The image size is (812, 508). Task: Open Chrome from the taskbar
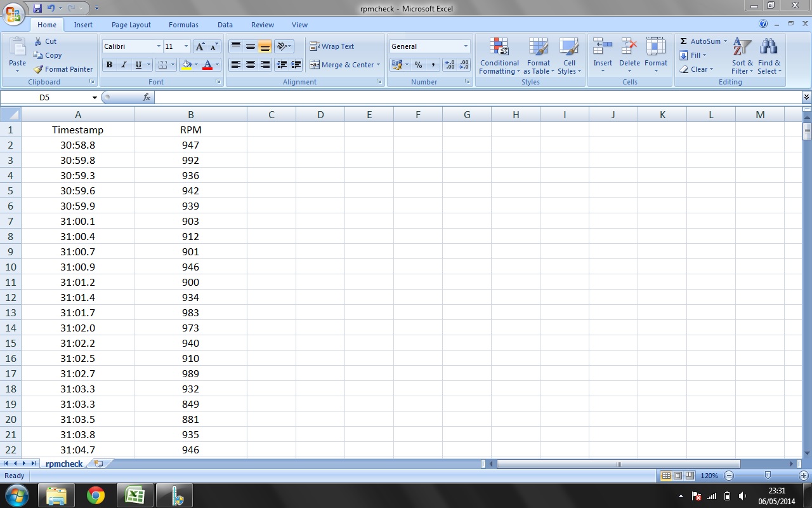point(96,495)
